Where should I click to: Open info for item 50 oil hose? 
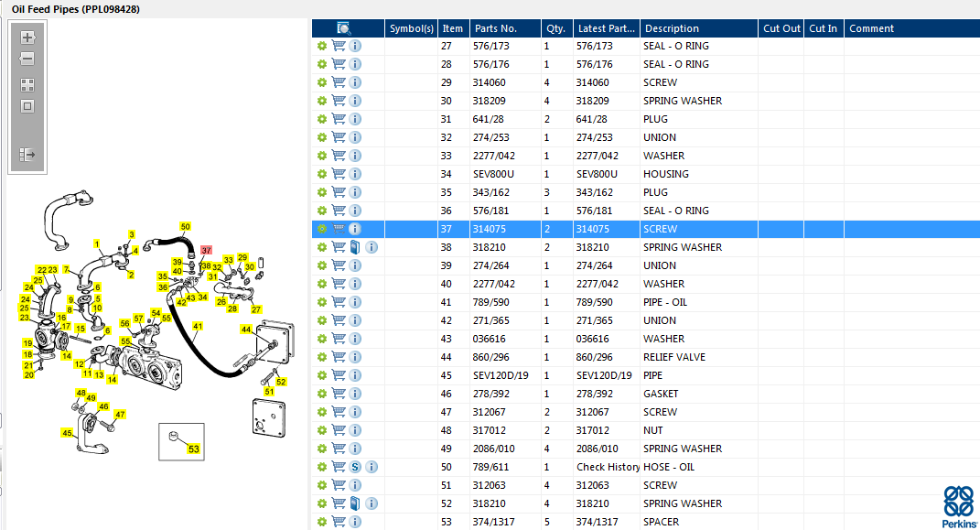click(x=372, y=467)
